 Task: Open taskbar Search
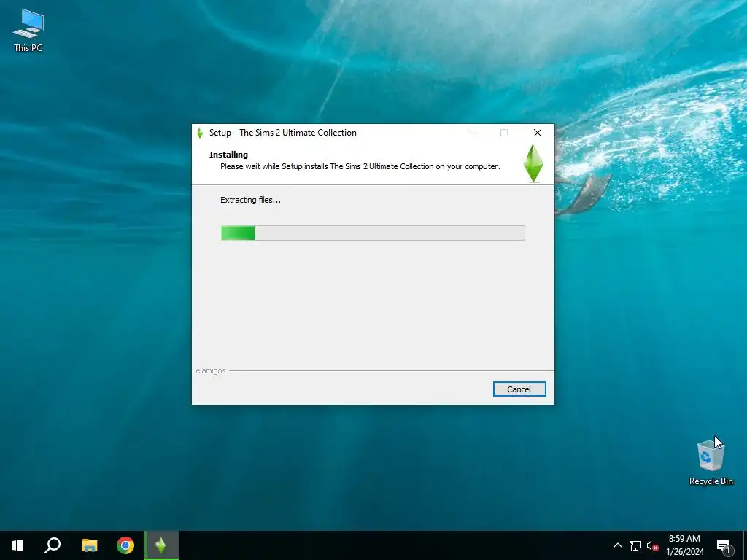[x=53, y=545]
